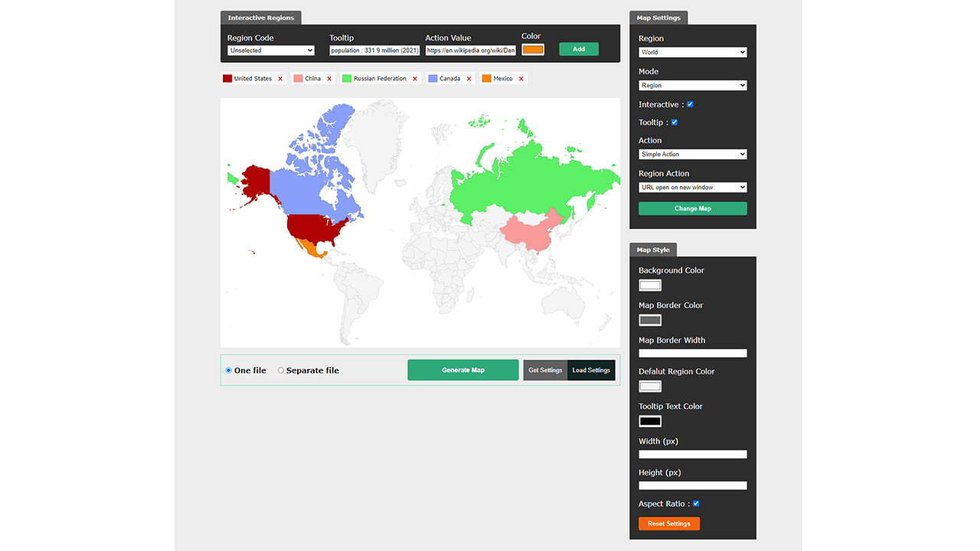The image size is (980, 551).
Task: Uncheck the Aspect Ratio option
Action: click(x=696, y=504)
